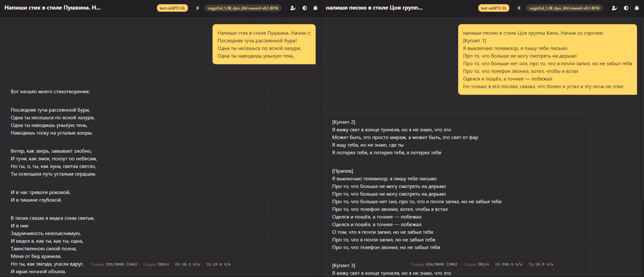Click the '[Куплет 2]' heading
The image size is (644, 277).
pos(343,122)
